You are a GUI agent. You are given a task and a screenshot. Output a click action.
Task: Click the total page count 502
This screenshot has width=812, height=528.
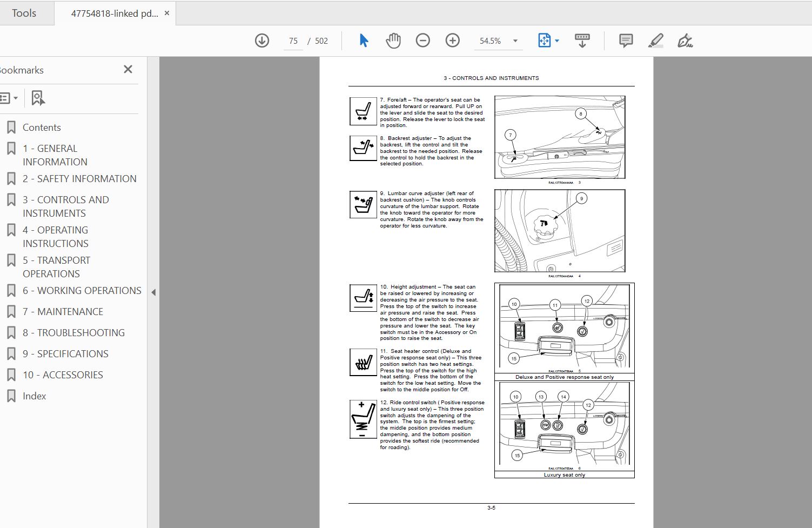pyautogui.click(x=321, y=41)
